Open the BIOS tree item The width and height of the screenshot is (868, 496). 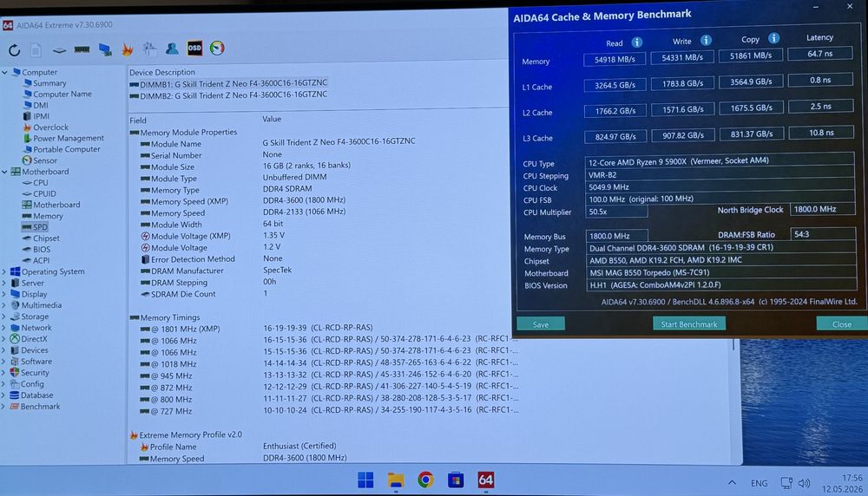coord(42,250)
